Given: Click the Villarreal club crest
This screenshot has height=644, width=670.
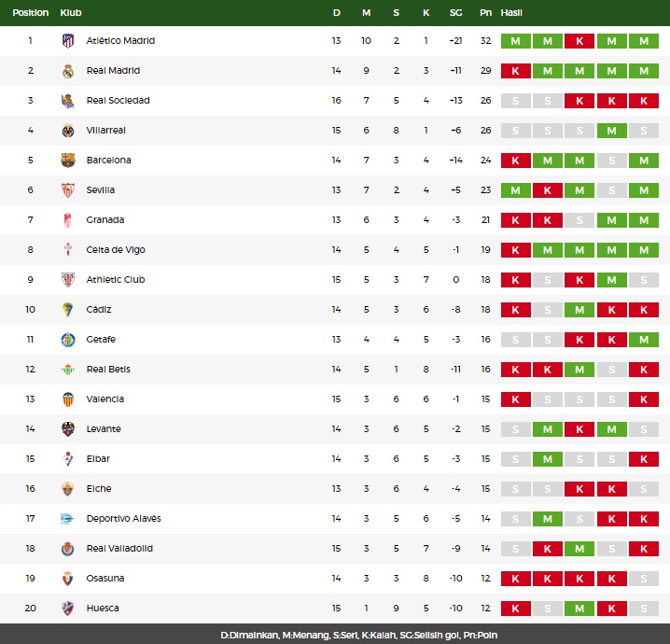Looking at the screenshot, I should tap(68, 131).
